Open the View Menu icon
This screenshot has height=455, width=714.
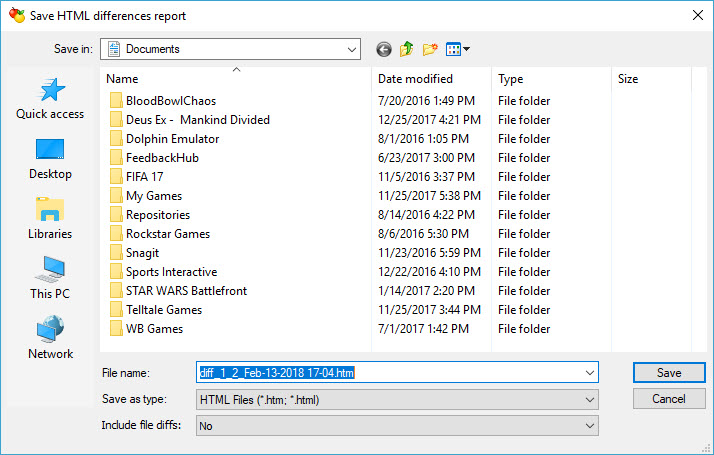pyautogui.click(x=454, y=49)
